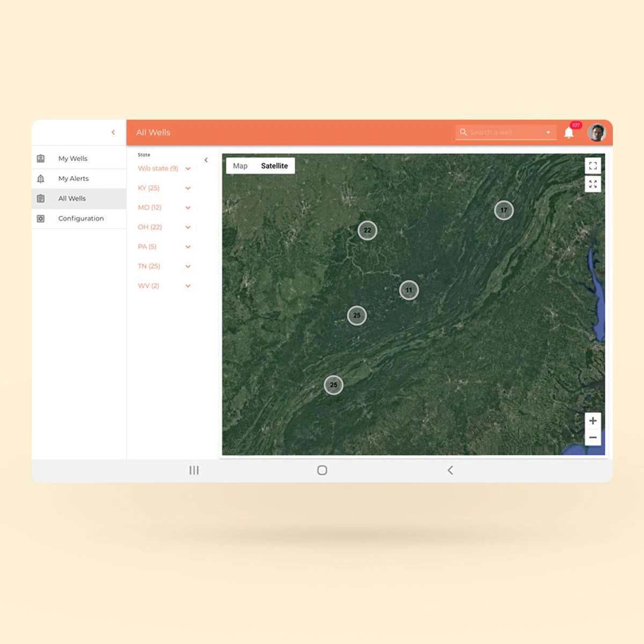644x644 pixels.
Task: Click the search magnifier in the top bar
Action: (463, 132)
